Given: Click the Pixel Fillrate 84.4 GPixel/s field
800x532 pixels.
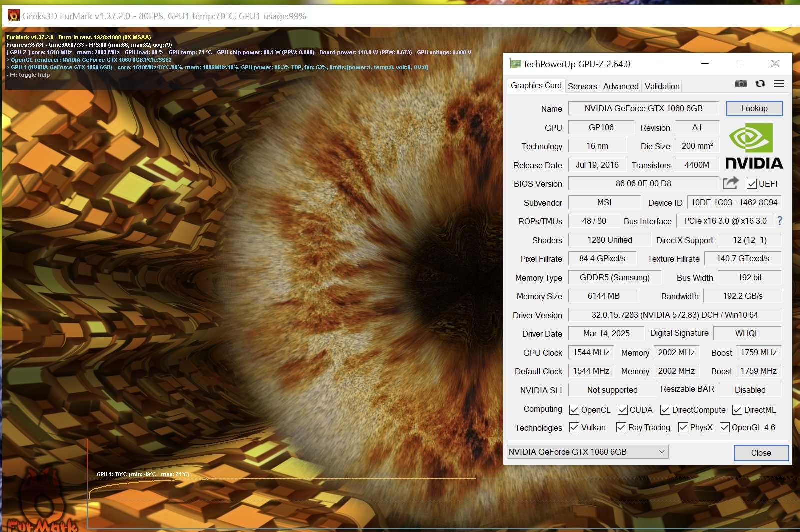Looking at the screenshot, I should coord(602,258).
